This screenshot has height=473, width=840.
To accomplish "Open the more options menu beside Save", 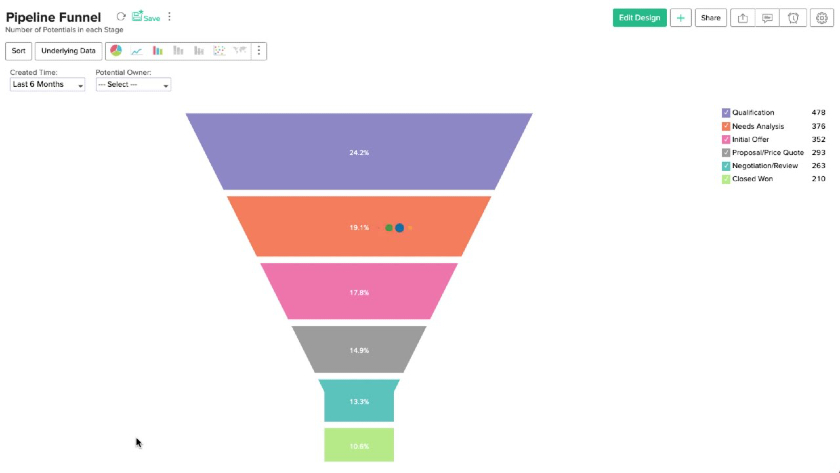I will coord(169,17).
